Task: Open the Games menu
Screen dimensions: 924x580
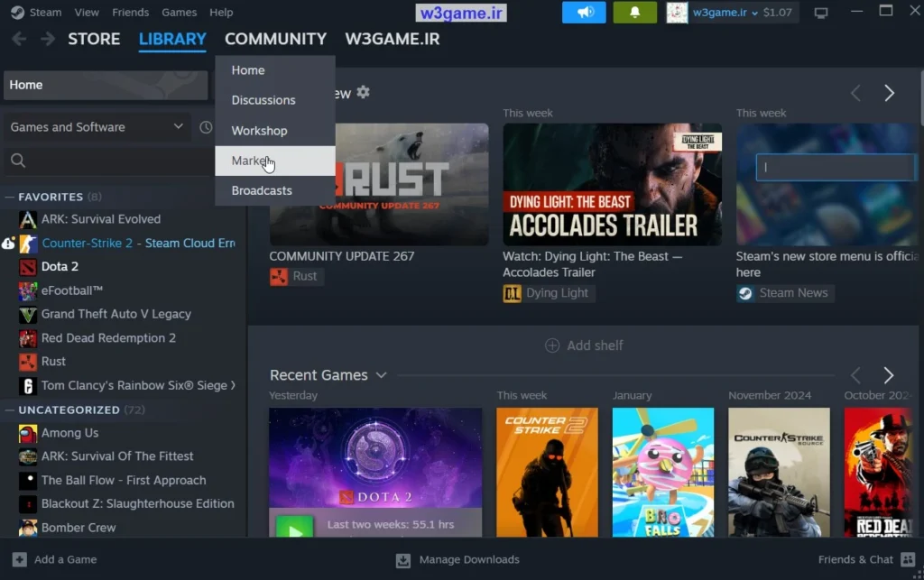Action: [x=180, y=13]
